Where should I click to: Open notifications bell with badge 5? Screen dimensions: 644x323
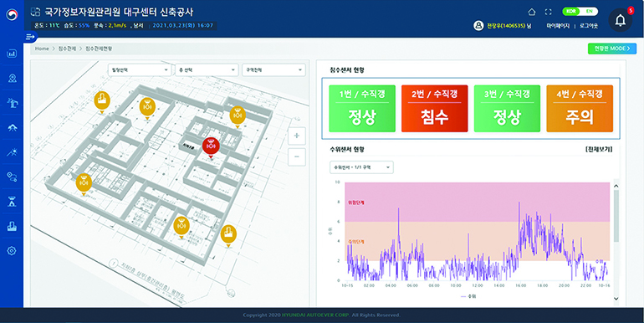tap(621, 20)
